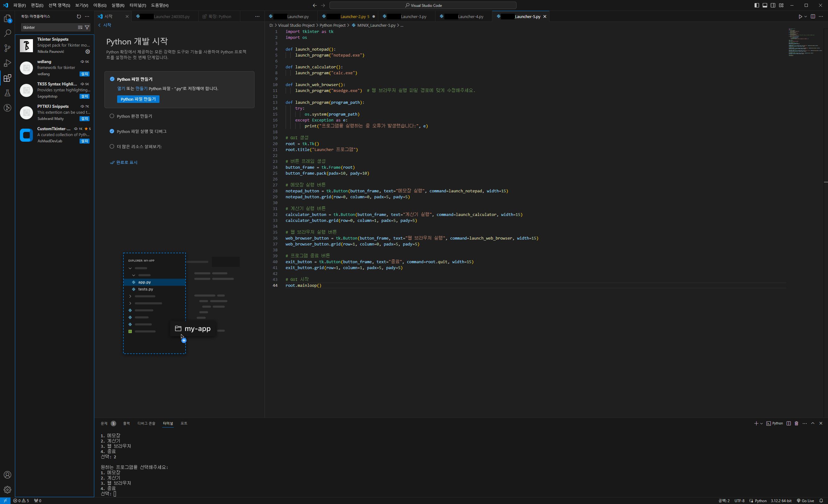Toggle secondary side bar layout icon
This screenshot has width=828, height=504.
pyautogui.click(x=773, y=5)
